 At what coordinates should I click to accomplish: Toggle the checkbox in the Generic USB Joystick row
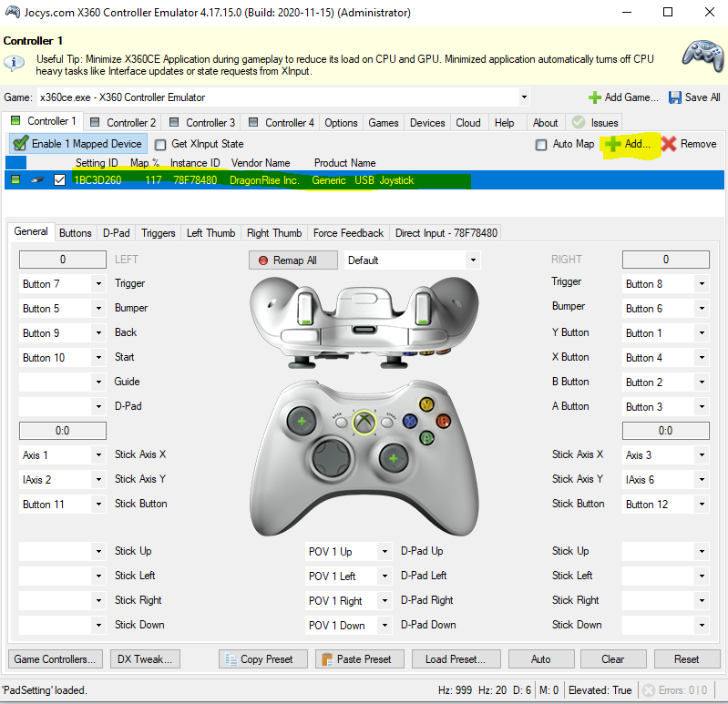click(59, 179)
